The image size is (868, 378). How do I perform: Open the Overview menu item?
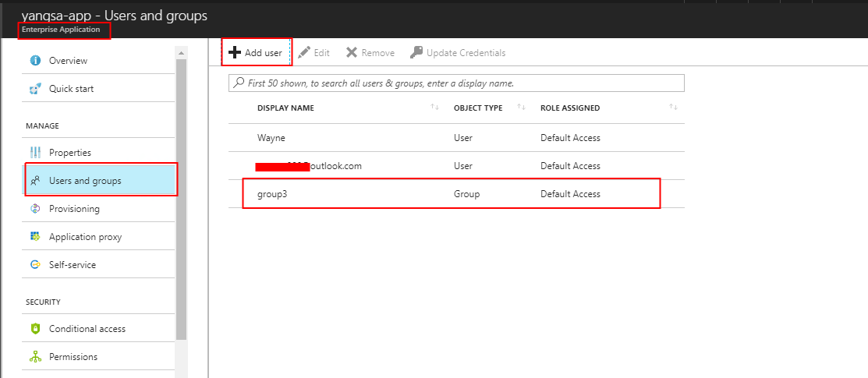97,60
